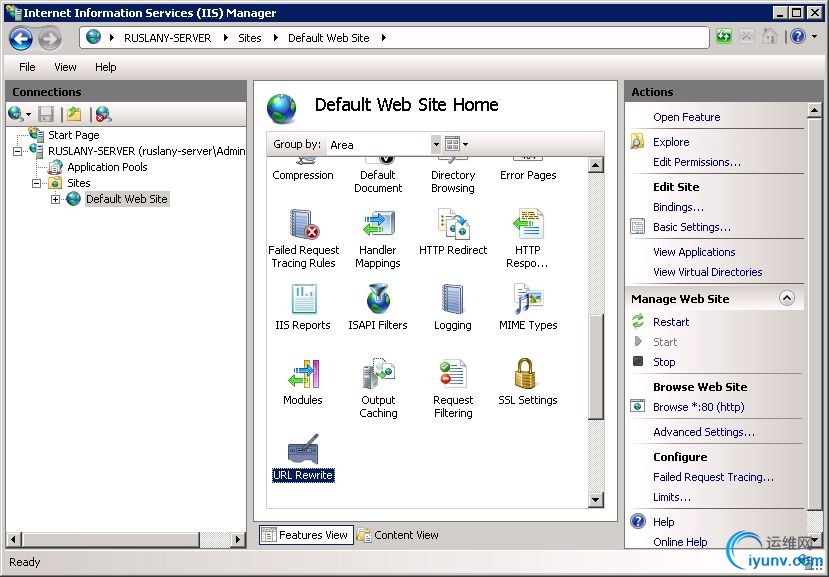Collapse the Sites tree node

(36, 184)
